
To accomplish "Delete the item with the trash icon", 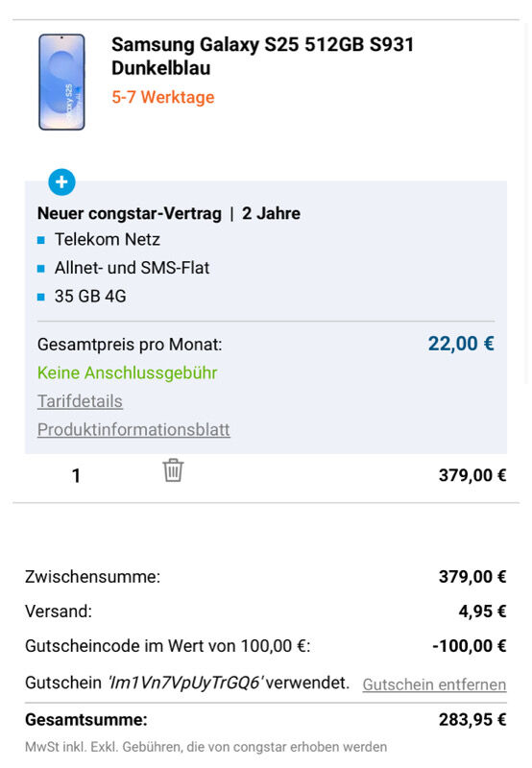I will pos(173,470).
